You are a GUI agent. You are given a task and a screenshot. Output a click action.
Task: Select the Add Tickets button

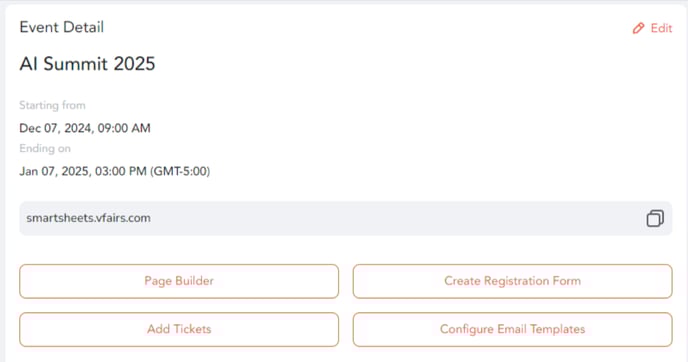point(179,330)
